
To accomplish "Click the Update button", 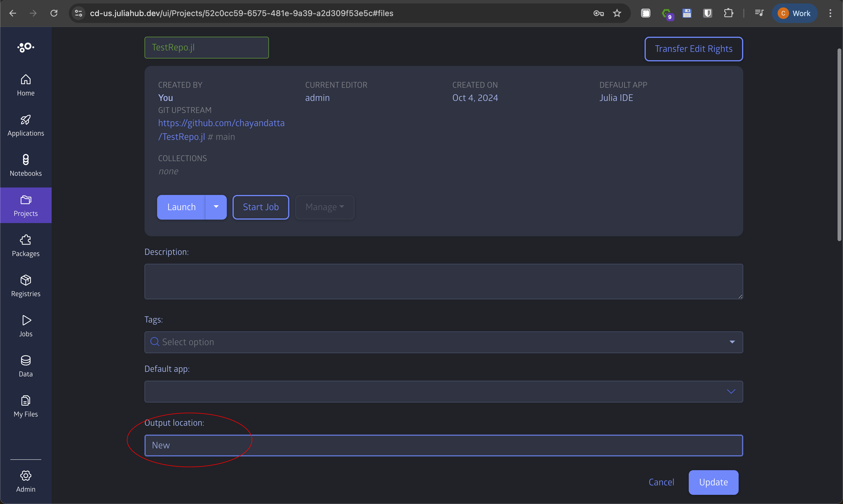I will [x=713, y=482].
